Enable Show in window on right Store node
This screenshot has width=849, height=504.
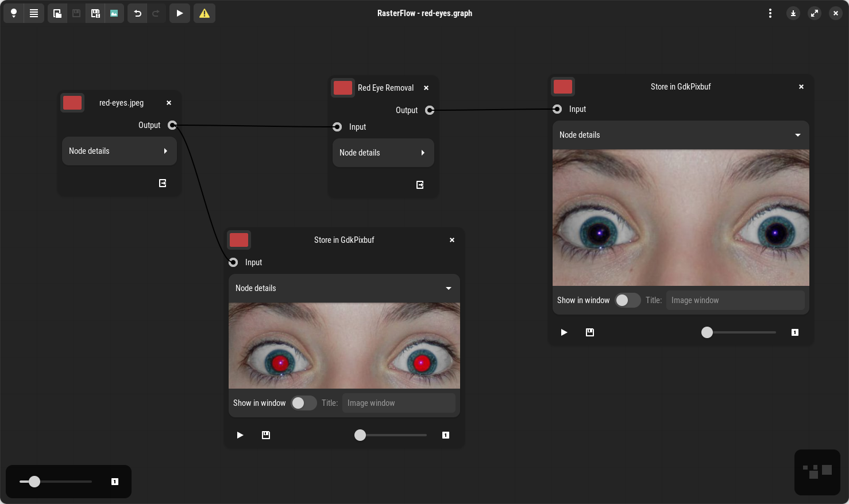627,300
